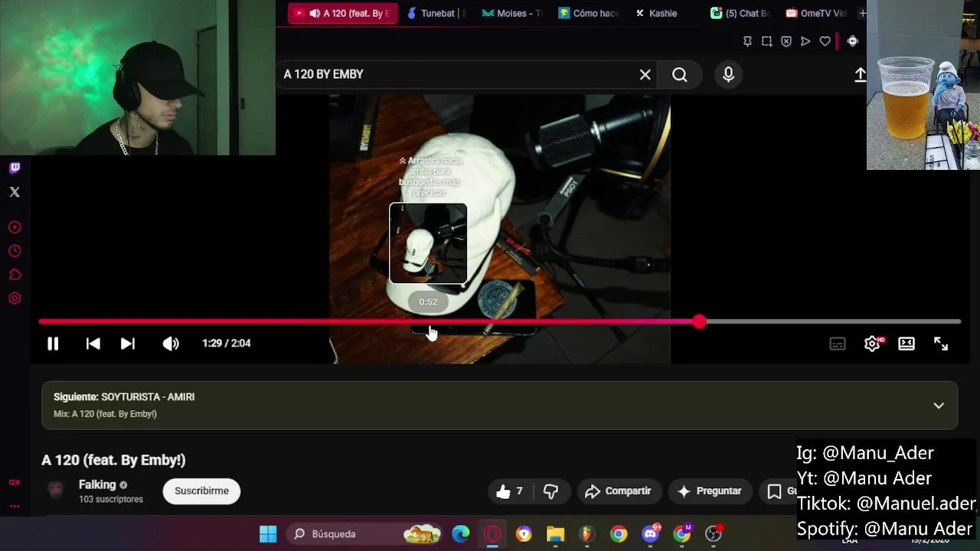Switch to the Tunebat tab
Image resolution: width=980 pixels, height=551 pixels.
(x=436, y=13)
